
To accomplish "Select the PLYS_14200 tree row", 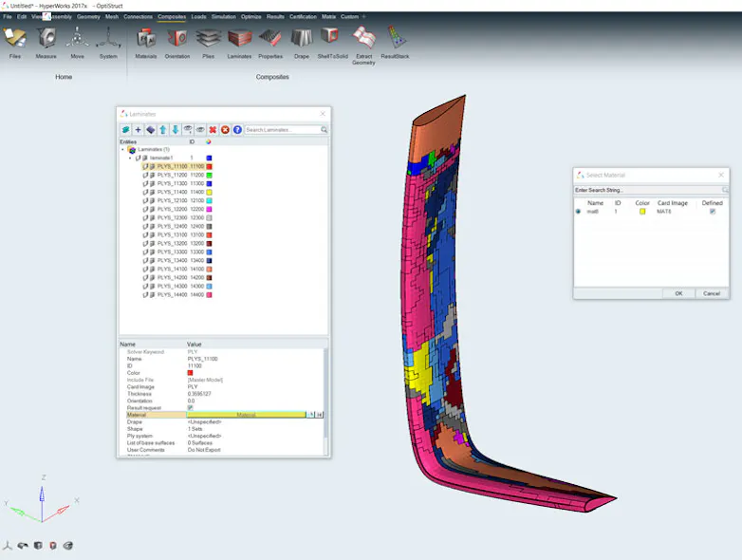I will coord(177,277).
